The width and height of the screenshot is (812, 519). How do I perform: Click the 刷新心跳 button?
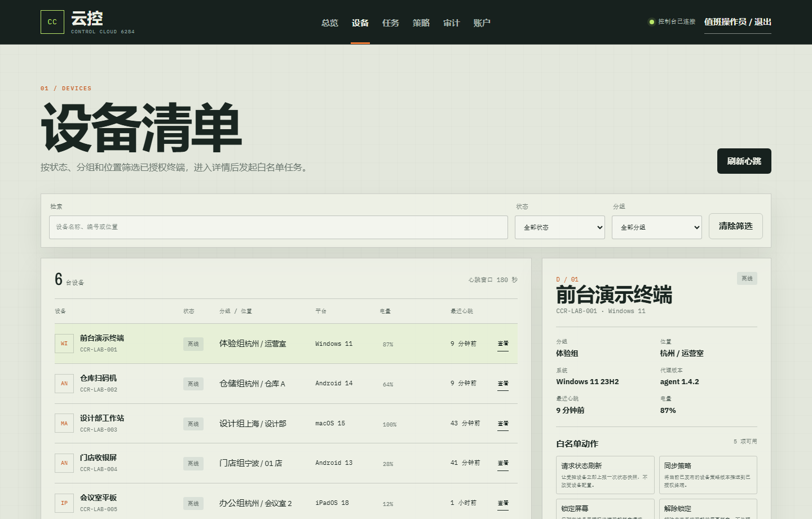click(x=744, y=161)
